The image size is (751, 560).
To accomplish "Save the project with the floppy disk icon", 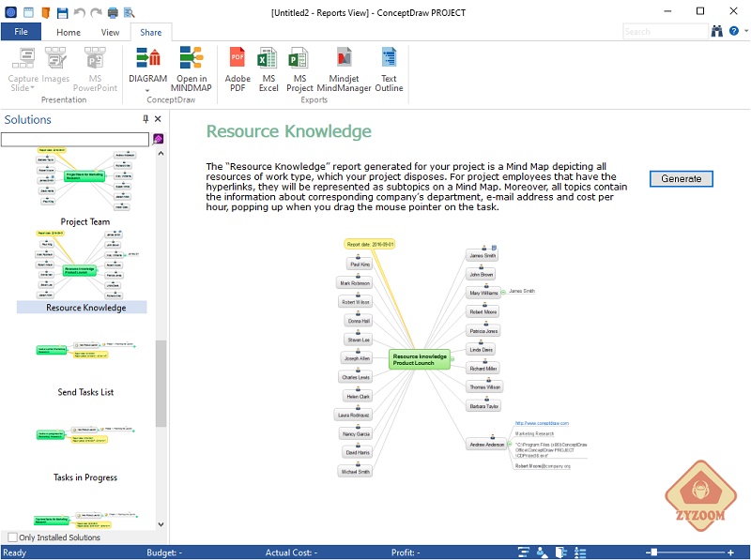I will 62,13.
